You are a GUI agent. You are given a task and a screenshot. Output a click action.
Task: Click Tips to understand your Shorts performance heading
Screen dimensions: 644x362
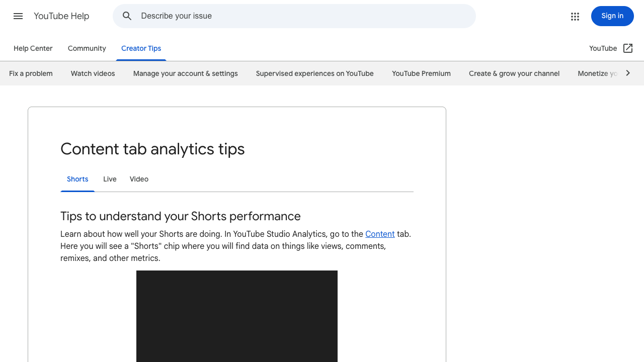(181, 216)
